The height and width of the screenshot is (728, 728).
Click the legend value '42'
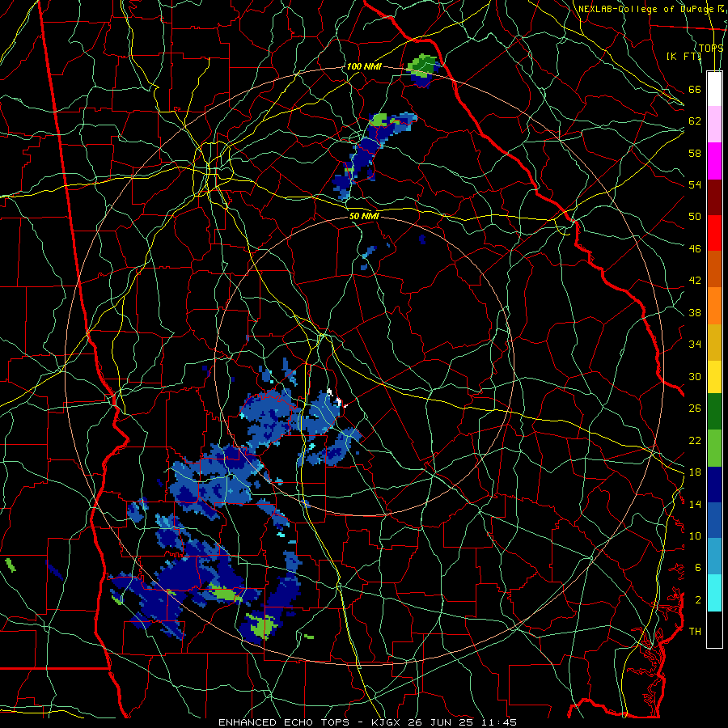point(695,280)
